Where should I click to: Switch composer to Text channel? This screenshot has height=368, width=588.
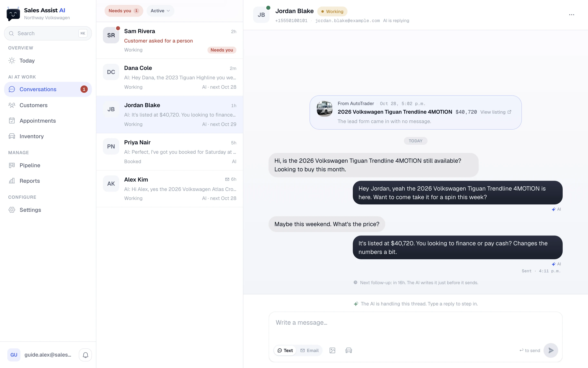pos(285,350)
